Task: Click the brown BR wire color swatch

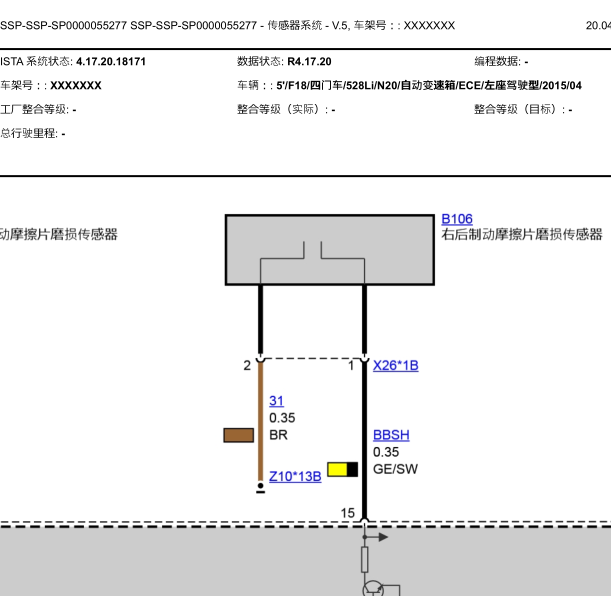Action: point(238,435)
